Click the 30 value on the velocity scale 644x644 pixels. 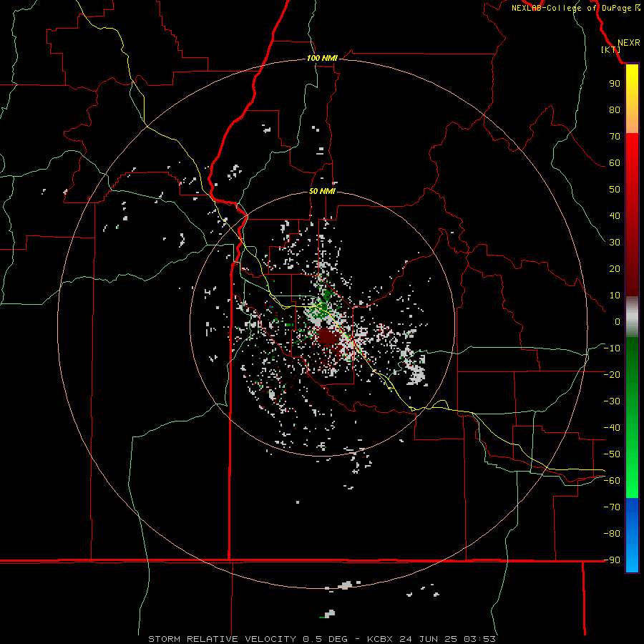click(x=615, y=243)
